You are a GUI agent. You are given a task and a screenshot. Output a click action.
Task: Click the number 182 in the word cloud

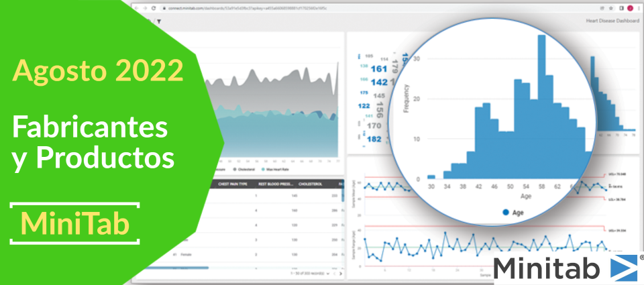(374, 139)
